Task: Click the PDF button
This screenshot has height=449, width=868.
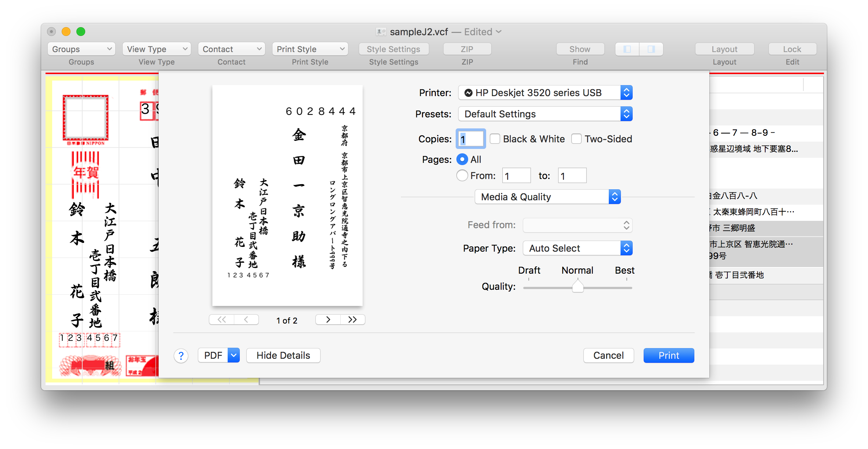Action: point(213,355)
